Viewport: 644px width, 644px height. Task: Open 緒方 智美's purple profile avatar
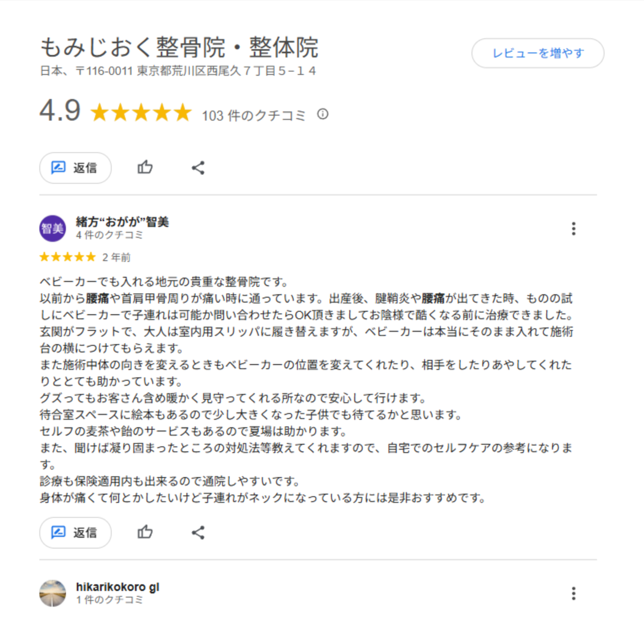[52, 228]
